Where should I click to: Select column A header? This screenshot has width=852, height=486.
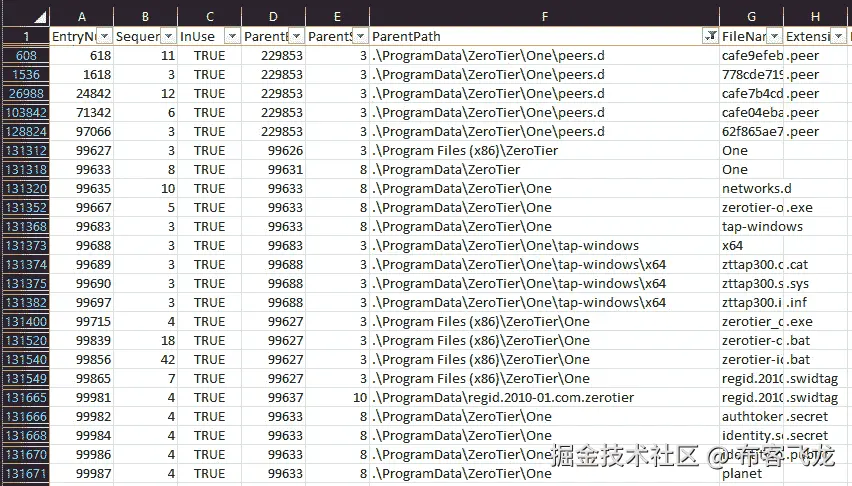coord(82,17)
